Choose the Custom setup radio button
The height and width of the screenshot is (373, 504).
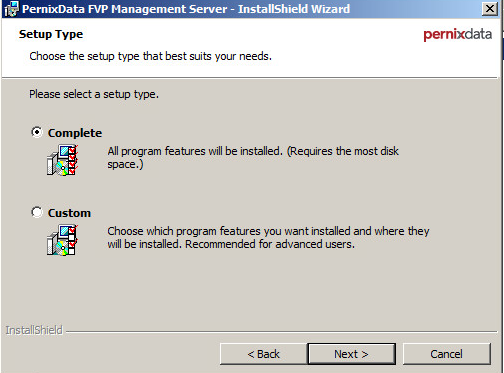coord(37,212)
